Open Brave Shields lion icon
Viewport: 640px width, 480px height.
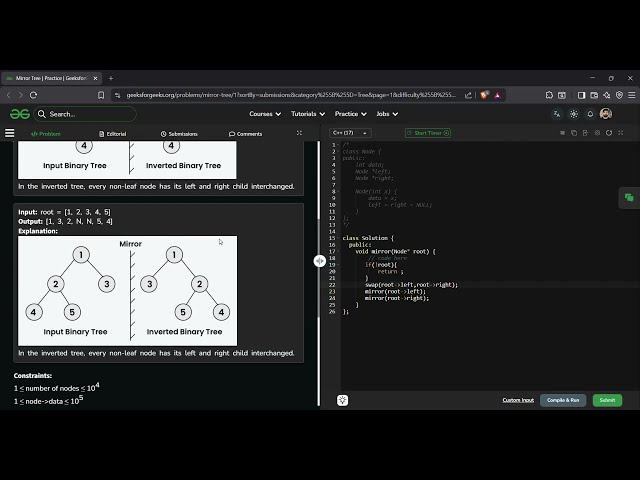[x=484, y=95]
